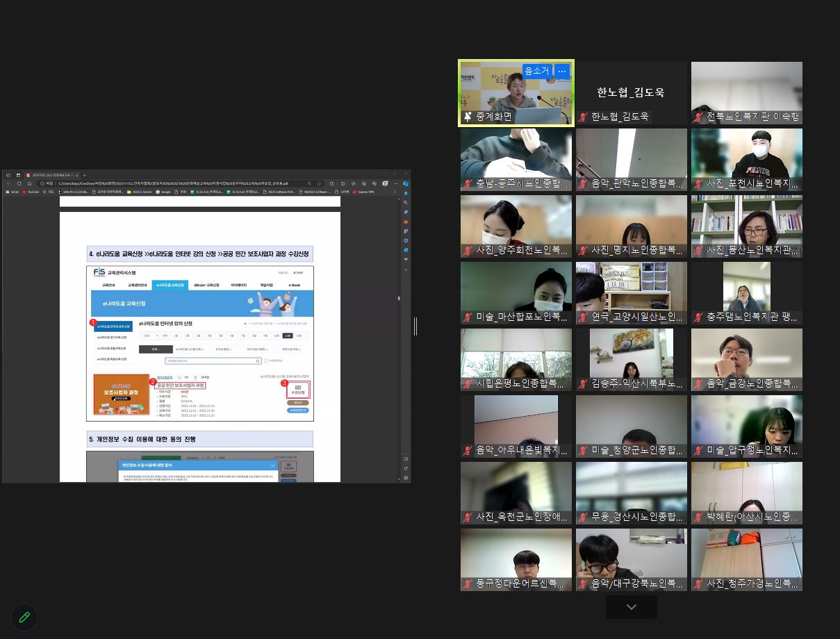
Task: Click the search icon in browser sidebar
Action: [x=406, y=203]
